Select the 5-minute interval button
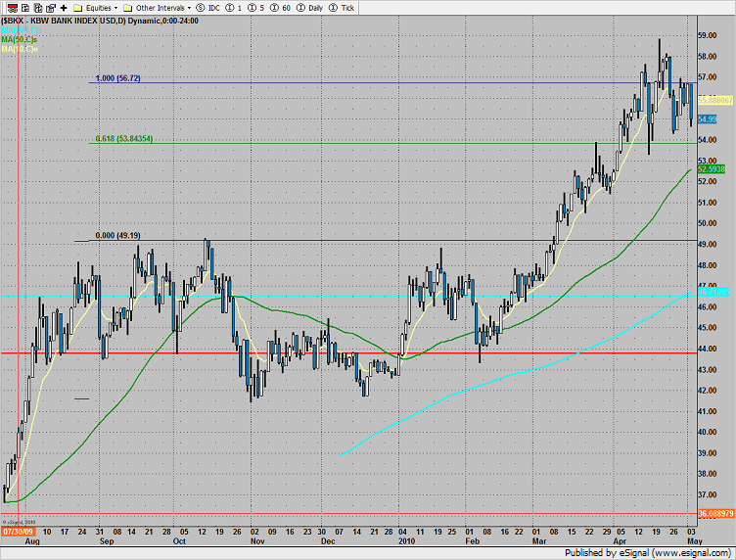This screenshot has height=560, width=736. coord(257,7)
